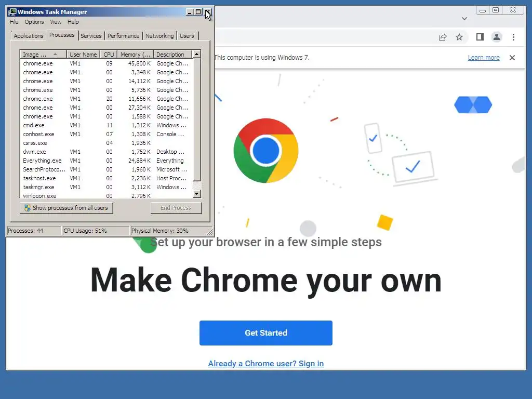Open the Help menu in Task Manager

coord(73,22)
